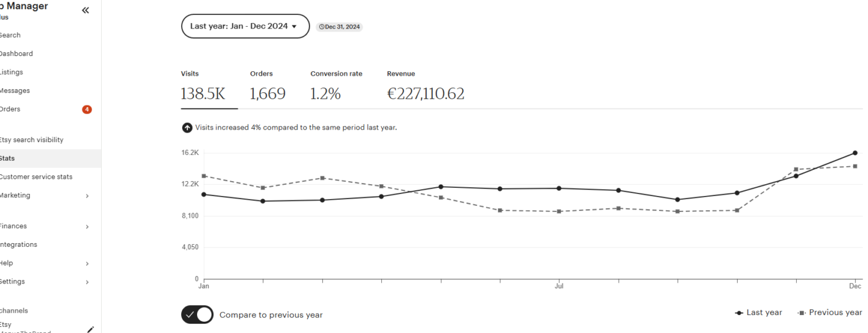Click the pencil edit icon beside Etsy channel

pos(91,329)
